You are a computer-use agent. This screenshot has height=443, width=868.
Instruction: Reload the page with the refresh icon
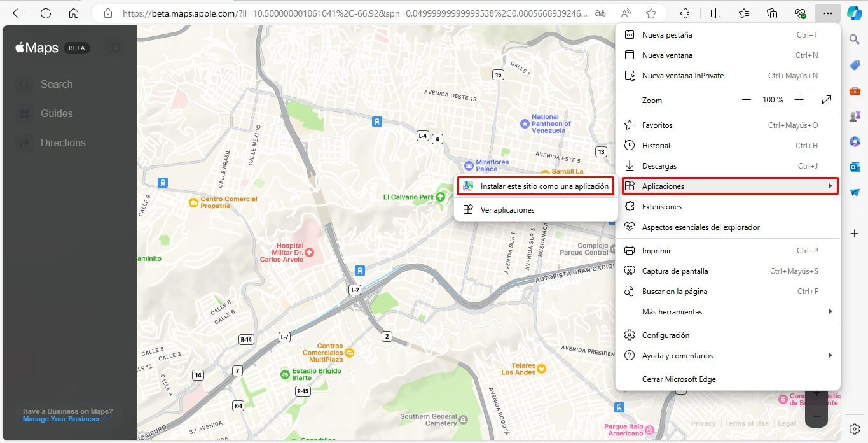pos(46,13)
